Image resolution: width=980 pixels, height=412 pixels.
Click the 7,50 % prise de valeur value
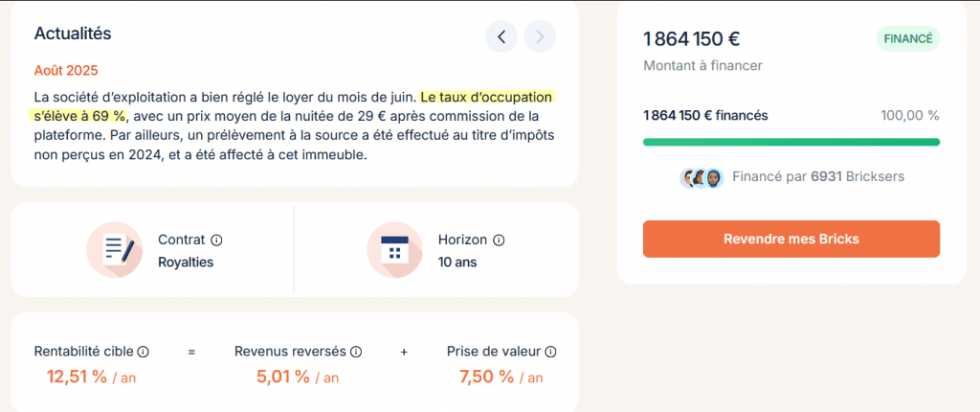pyautogui.click(x=487, y=377)
